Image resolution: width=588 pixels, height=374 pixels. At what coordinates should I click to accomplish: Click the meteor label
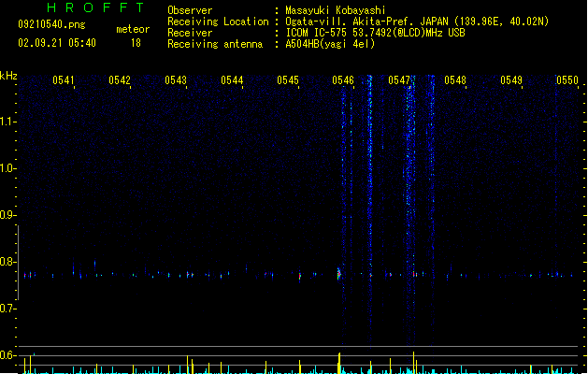[133, 29]
